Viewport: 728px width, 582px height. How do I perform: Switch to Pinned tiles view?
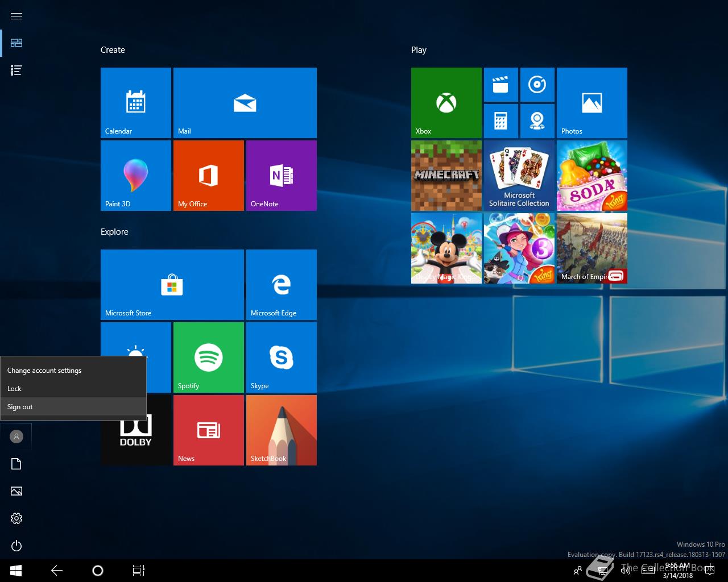[16, 43]
